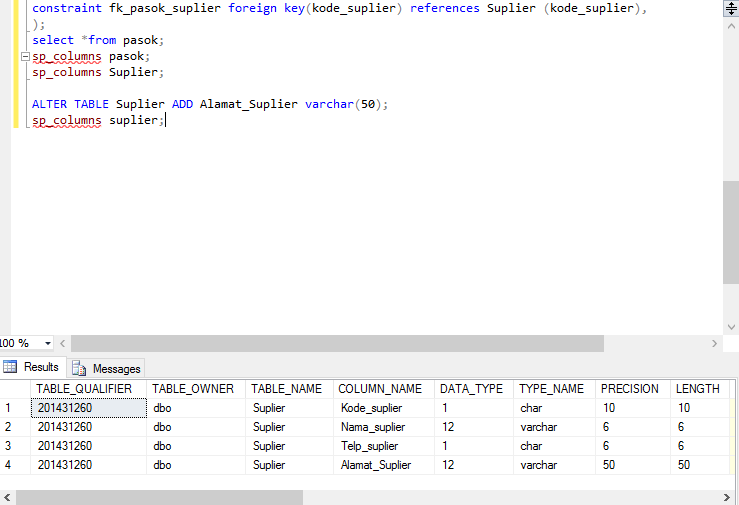
Task: Open the 100 % zoom dropdown
Action: (48, 343)
